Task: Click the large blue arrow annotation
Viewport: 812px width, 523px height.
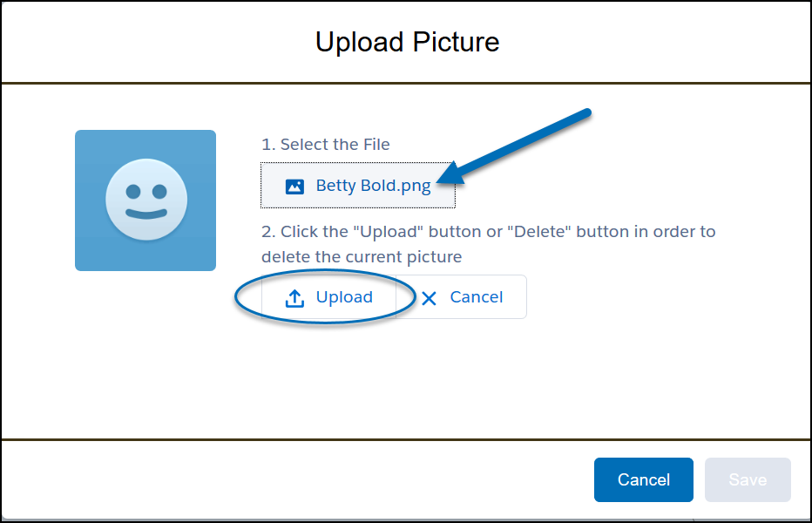Action: point(521,146)
